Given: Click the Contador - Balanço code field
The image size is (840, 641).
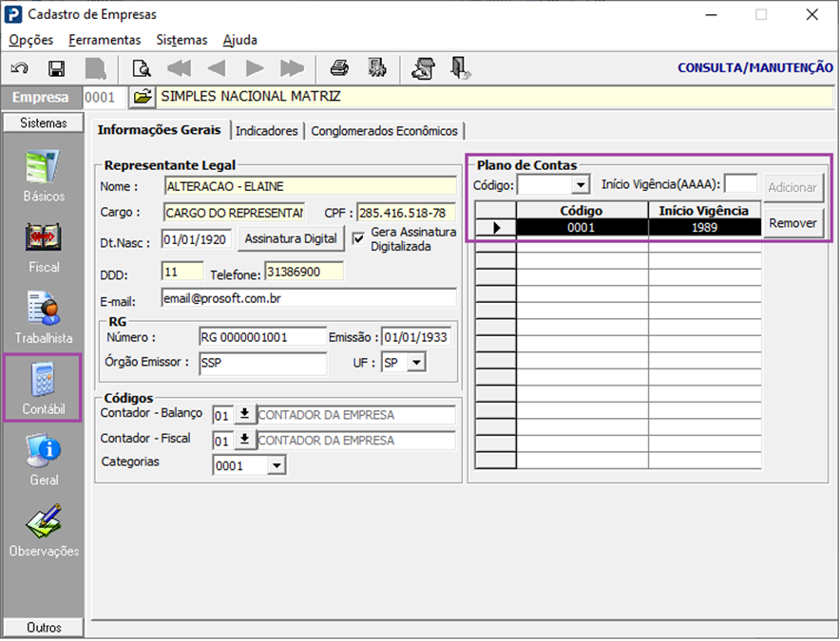Looking at the screenshot, I should pos(222,415).
